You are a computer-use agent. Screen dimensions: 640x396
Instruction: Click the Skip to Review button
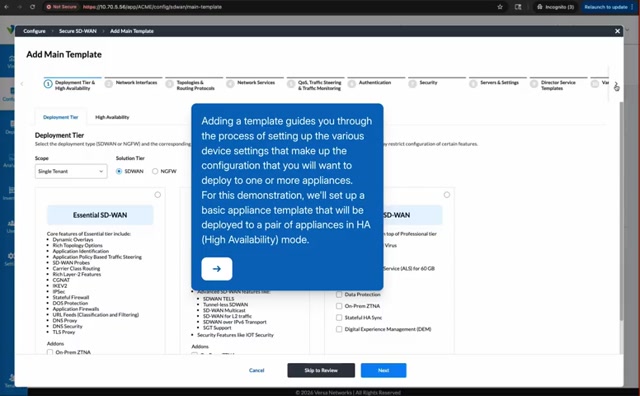point(321,370)
